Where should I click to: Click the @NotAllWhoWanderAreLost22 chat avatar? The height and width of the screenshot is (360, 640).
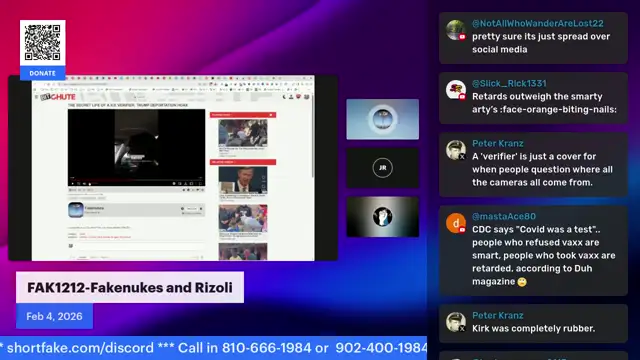pos(456,30)
